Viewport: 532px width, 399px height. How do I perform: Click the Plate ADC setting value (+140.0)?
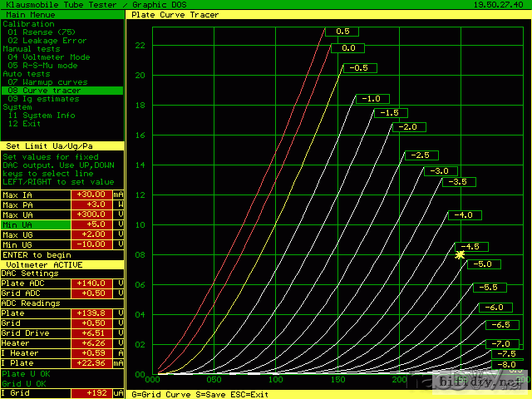[91, 283]
